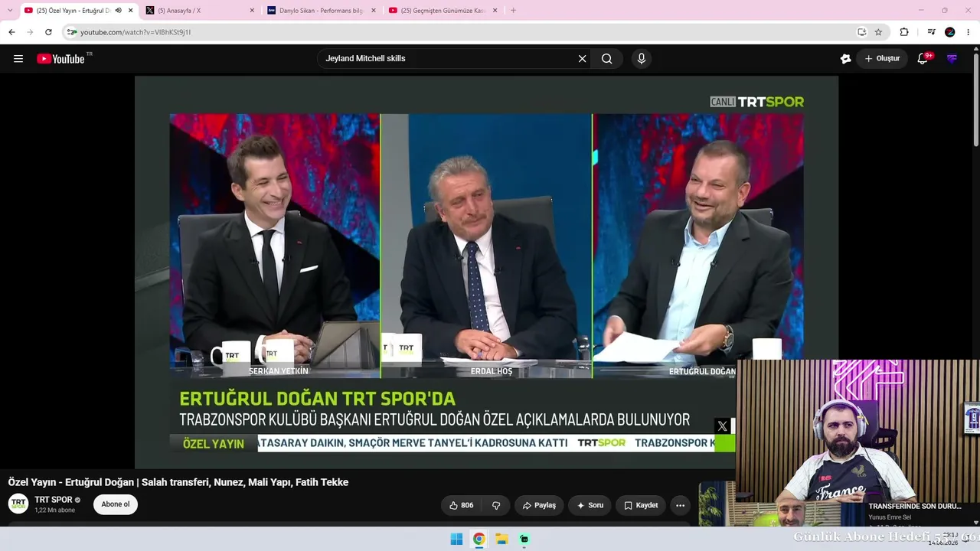Start voice search with the microphone

click(x=642, y=59)
